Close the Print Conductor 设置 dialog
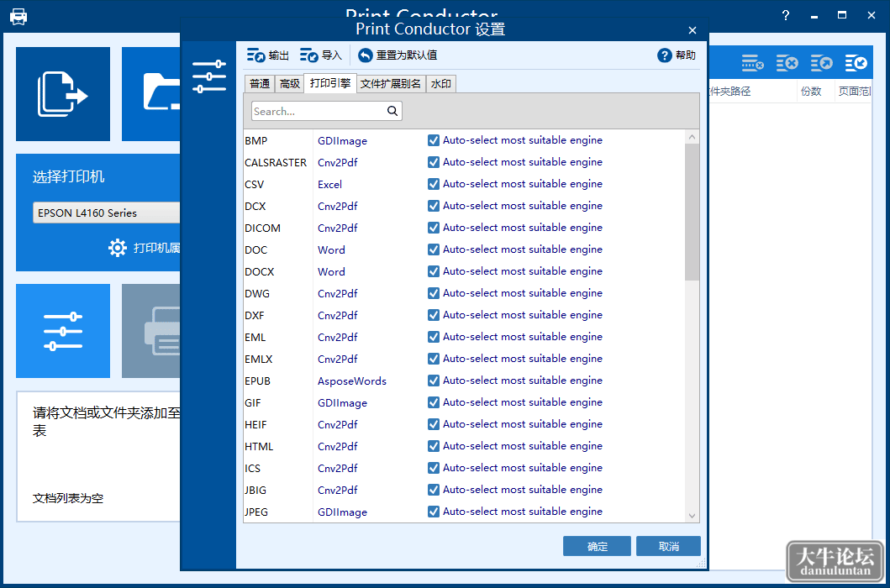Screen dimensions: 890x588 coord(693,30)
